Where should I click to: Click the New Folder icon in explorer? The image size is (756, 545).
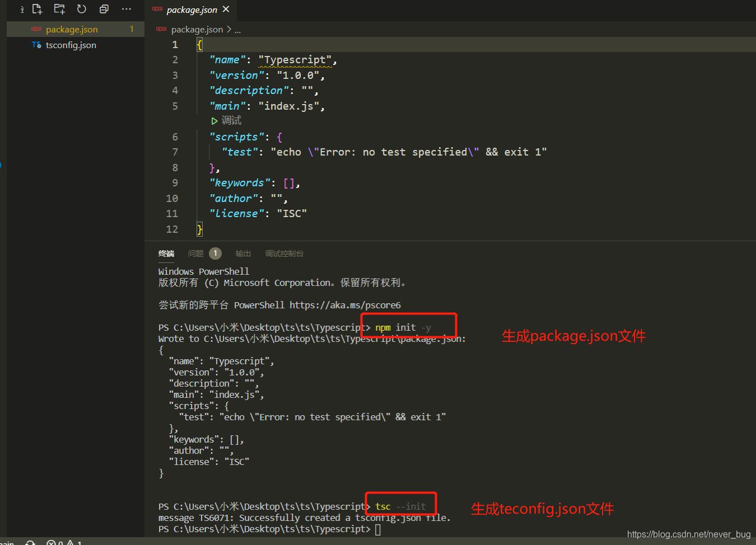tap(59, 9)
